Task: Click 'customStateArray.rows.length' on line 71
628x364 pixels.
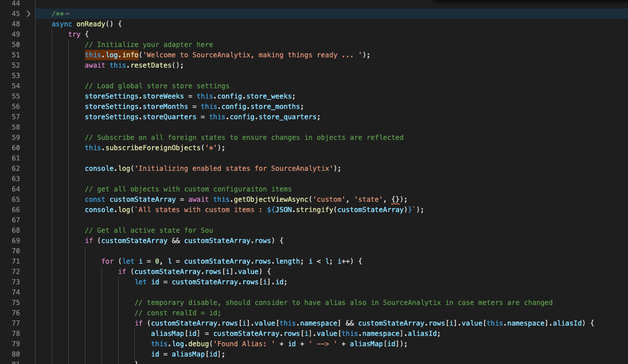Action: 242,261
